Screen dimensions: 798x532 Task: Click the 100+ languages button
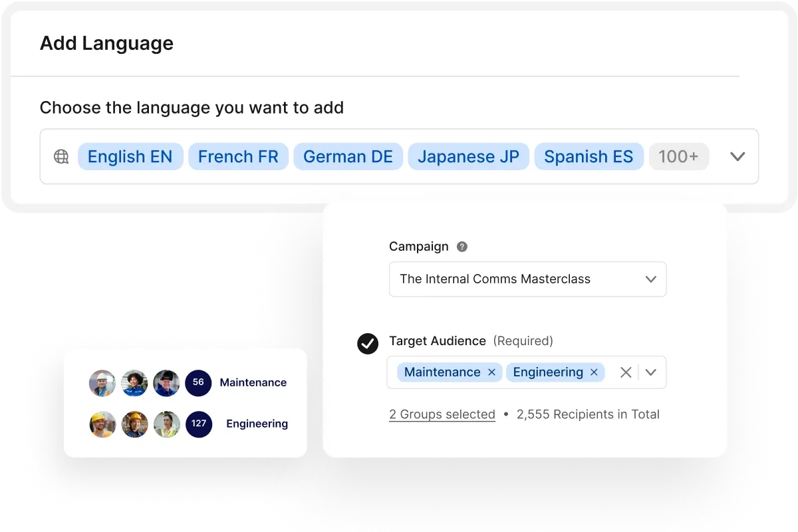pos(679,156)
